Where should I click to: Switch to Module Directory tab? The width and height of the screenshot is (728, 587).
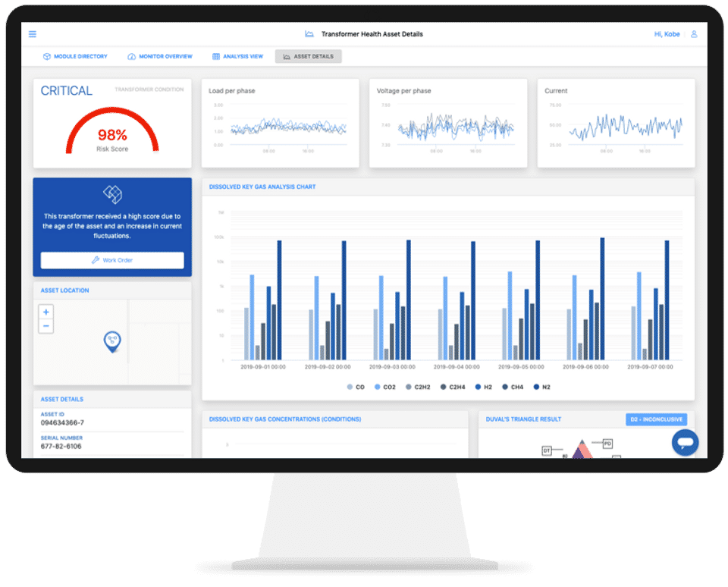coord(75,56)
